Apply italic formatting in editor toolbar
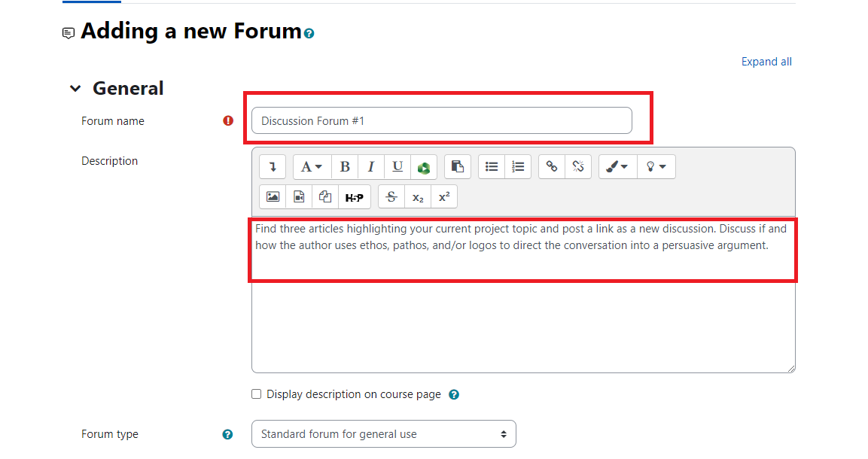The height and width of the screenshot is (459, 868). point(371,167)
